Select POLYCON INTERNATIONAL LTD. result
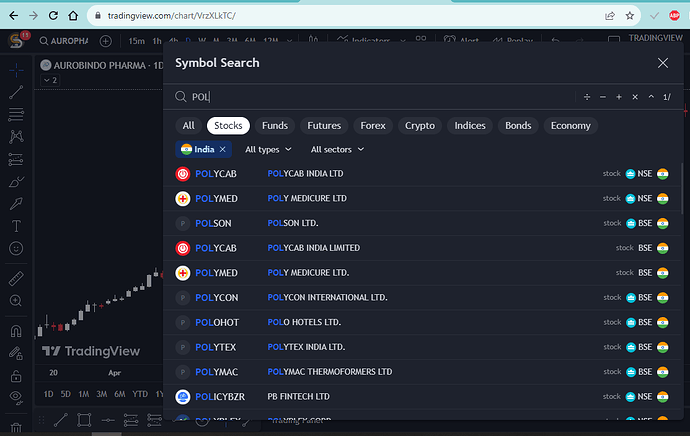Screen dimensions: 690x436 click(422, 298)
